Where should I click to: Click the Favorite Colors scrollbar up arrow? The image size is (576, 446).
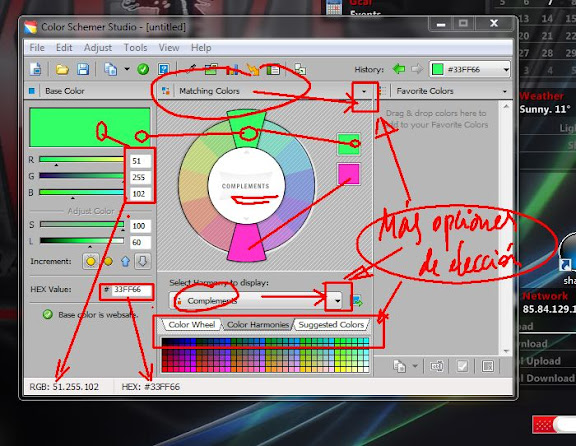pyautogui.click(x=506, y=107)
